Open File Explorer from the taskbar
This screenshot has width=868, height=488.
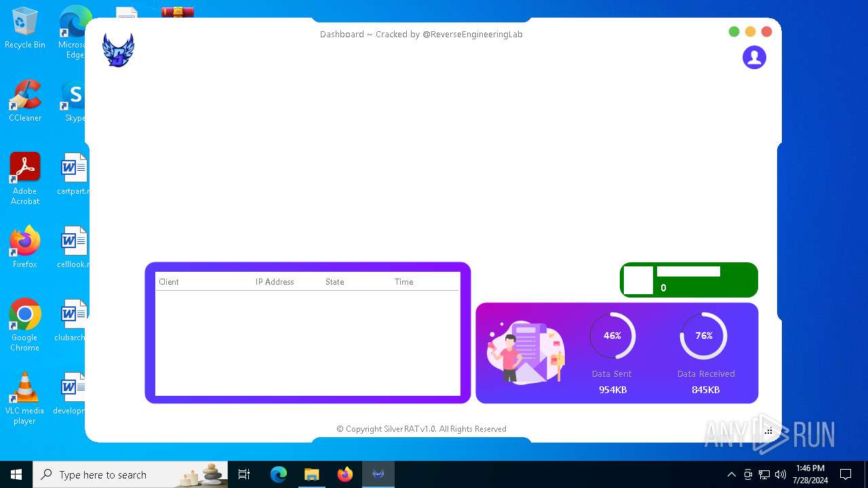[x=311, y=474]
